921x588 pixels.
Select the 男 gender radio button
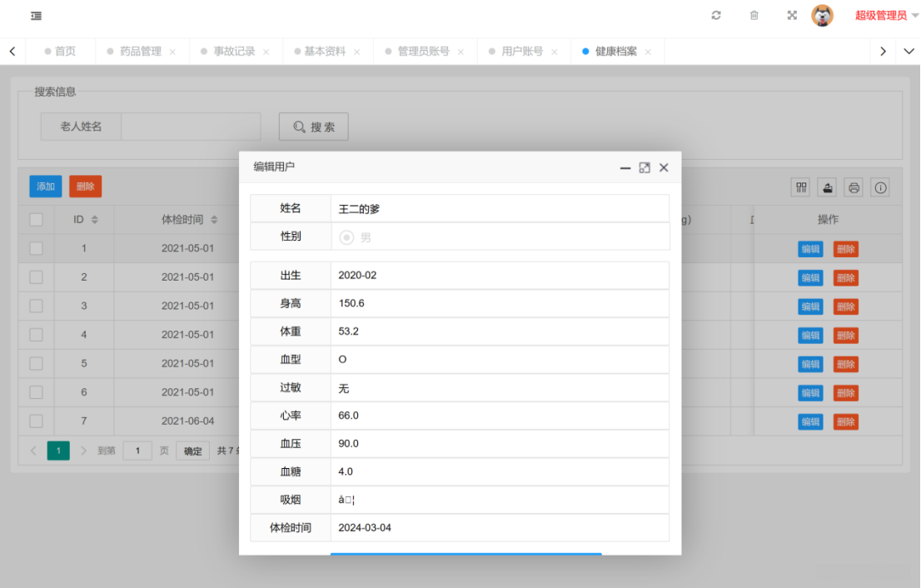(347, 237)
